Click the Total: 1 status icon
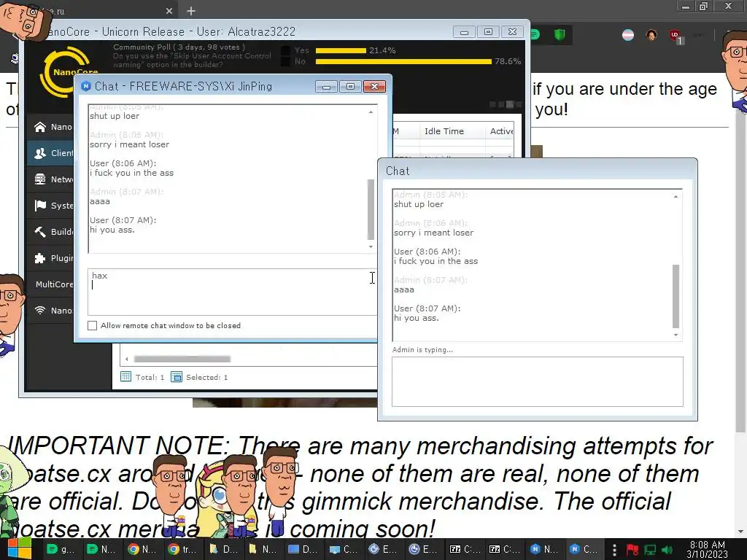Screen dimensions: 747x560 [x=125, y=377]
